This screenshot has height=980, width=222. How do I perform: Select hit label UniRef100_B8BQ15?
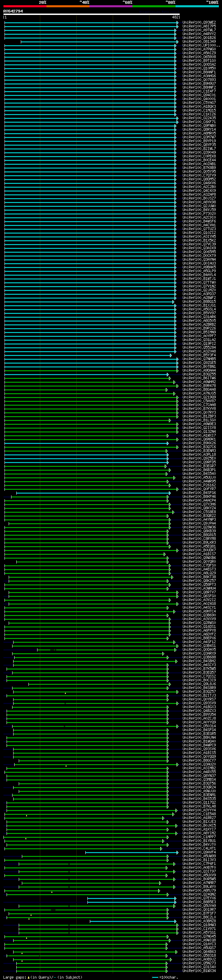[x=199, y=302]
